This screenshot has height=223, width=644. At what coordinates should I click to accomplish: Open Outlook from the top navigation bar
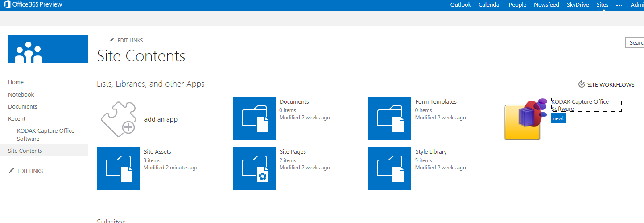tap(461, 5)
